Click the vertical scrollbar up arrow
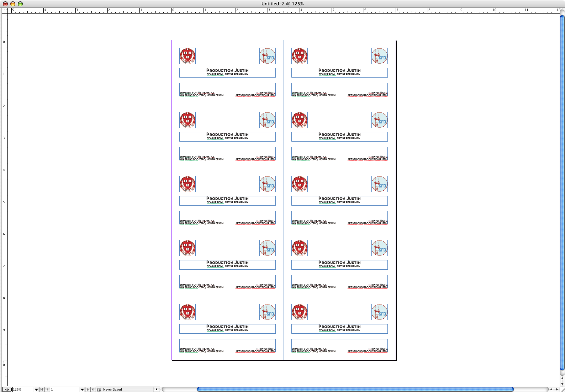Viewport: 565px width, 392px height. (x=562, y=378)
